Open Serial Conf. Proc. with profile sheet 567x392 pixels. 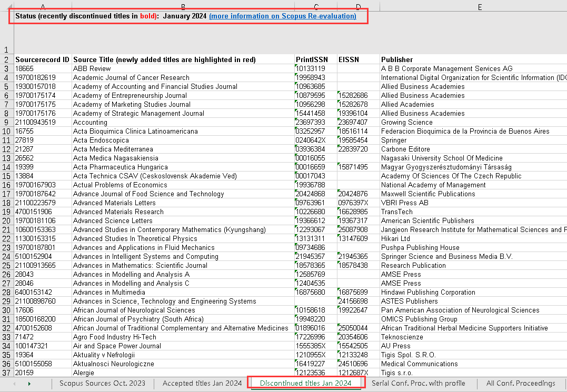click(419, 384)
